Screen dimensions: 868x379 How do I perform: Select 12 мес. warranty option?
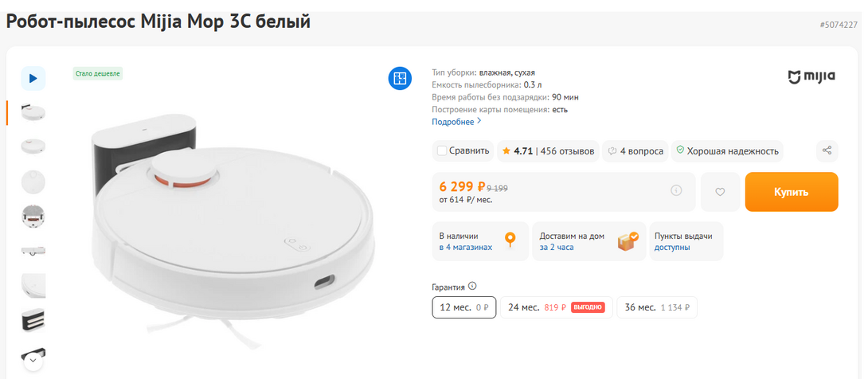click(x=464, y=307)
